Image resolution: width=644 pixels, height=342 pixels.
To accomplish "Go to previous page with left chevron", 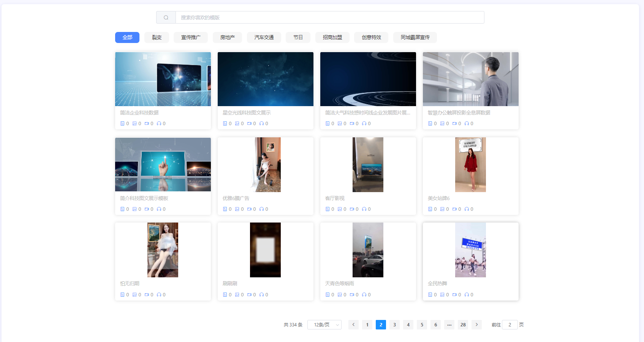I will pyautogui.click(x=353, y=325).
